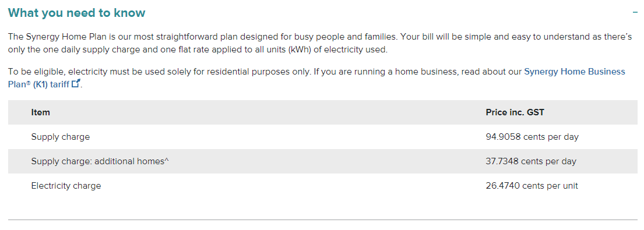Click the What you need to know heading
The width and height of the screenshot is (644, 230).
tap(77, 13)
